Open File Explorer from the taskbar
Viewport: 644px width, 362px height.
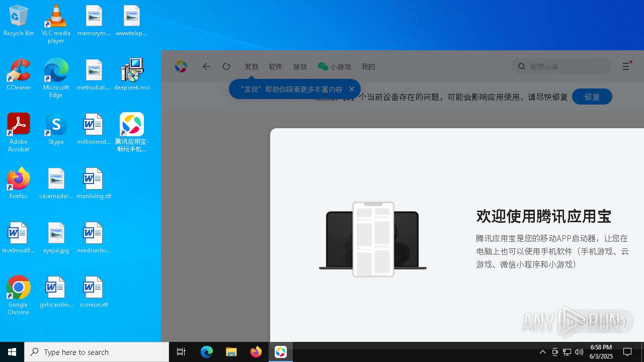[231, 352]
